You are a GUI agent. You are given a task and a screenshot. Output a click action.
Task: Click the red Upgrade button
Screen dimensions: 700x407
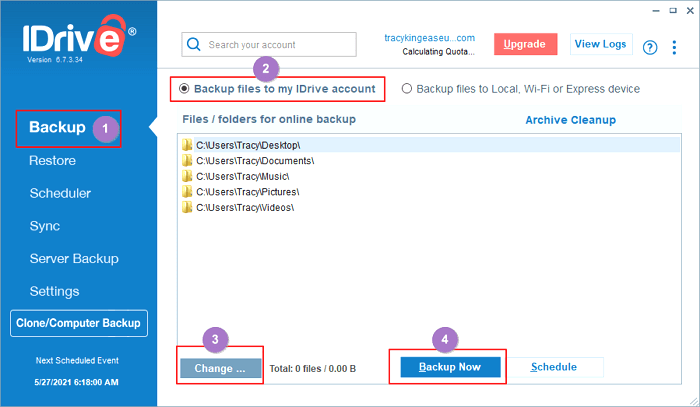(x=524, y=45)
